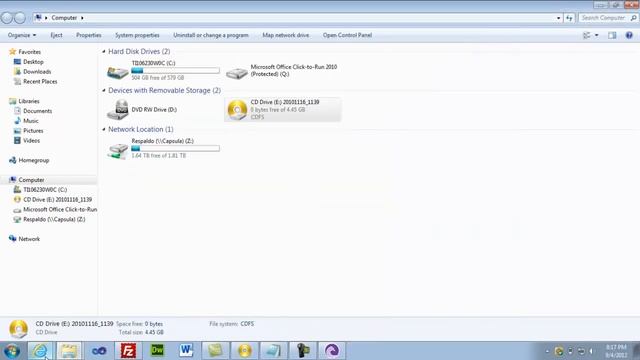
Task: Open Dreamweaver from the taskbar
Action: click(157, 351)
